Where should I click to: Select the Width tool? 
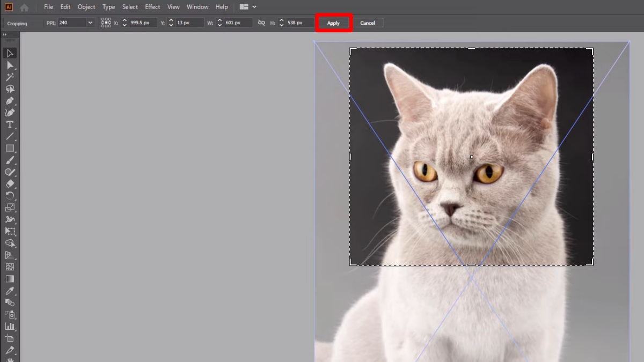(x=10, y=219)
